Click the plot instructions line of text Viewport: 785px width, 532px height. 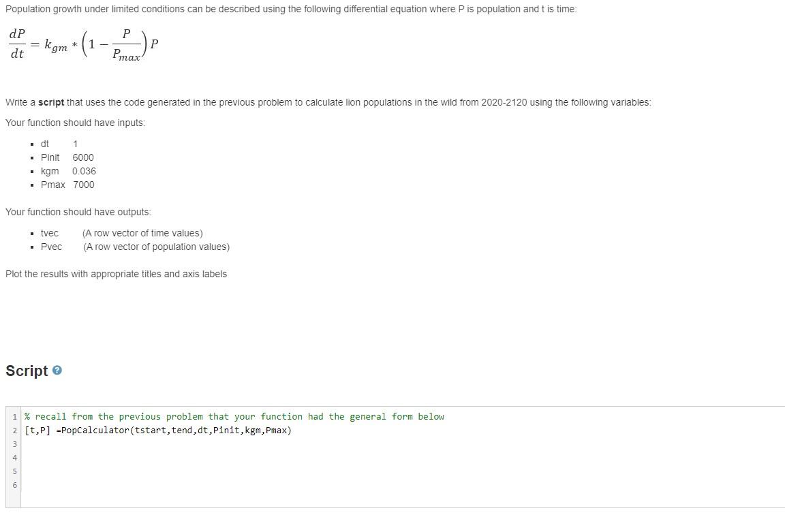(116, 273)
